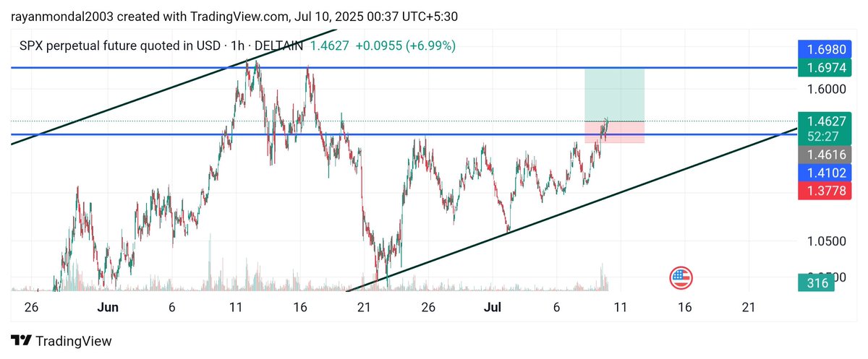This screenshot has height=359, width=868.
Task: Select the red 1.3778 stop price label
Action: (825, 191)
